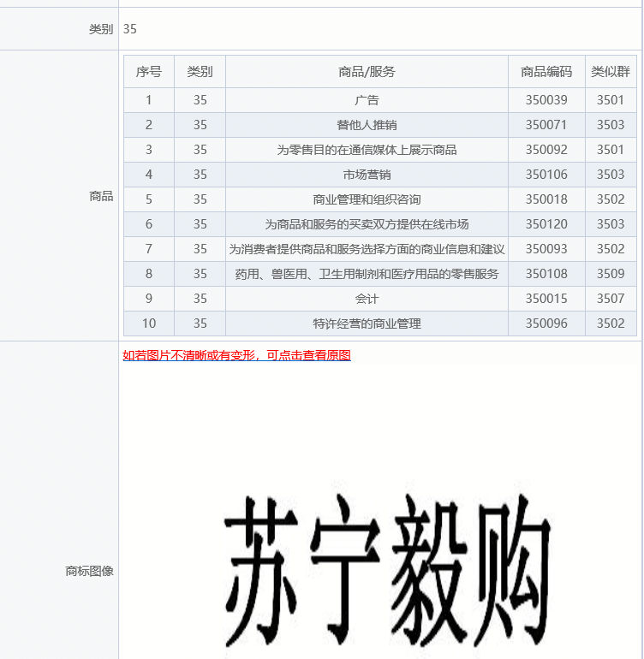Select the 广告 service cell
This screenshot has height=659, width=644.
pyautogui.click(x=367, y=100)
